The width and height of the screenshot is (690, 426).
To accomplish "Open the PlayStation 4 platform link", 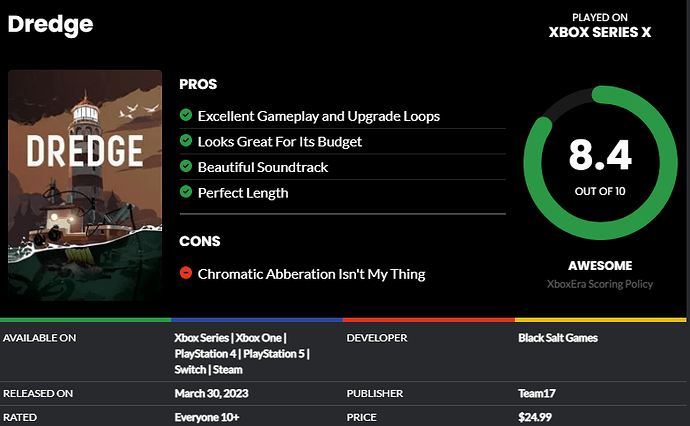I will point(206,354).
